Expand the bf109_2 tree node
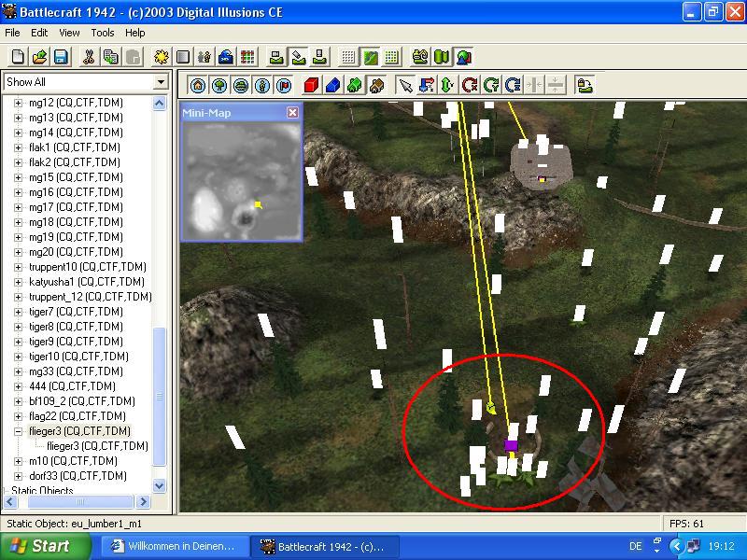Image resolution: width=747 pixels, height=560 pixels. [18, 401]
